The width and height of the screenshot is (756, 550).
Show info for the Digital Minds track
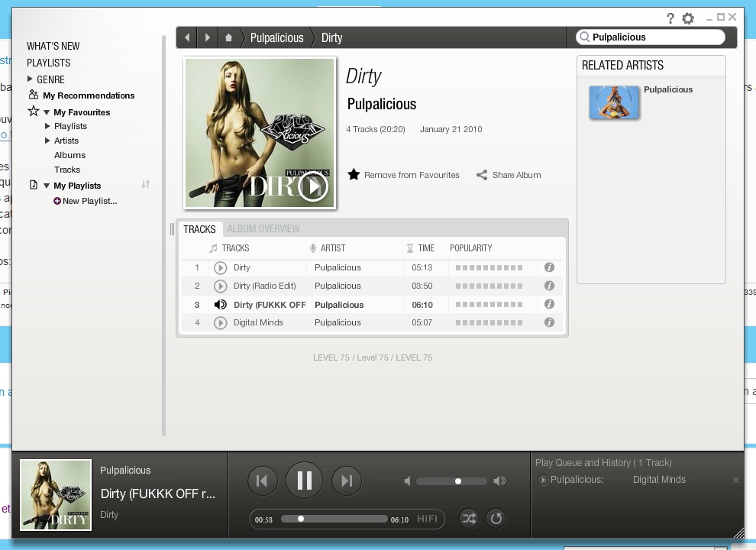(x=548, y=322)
